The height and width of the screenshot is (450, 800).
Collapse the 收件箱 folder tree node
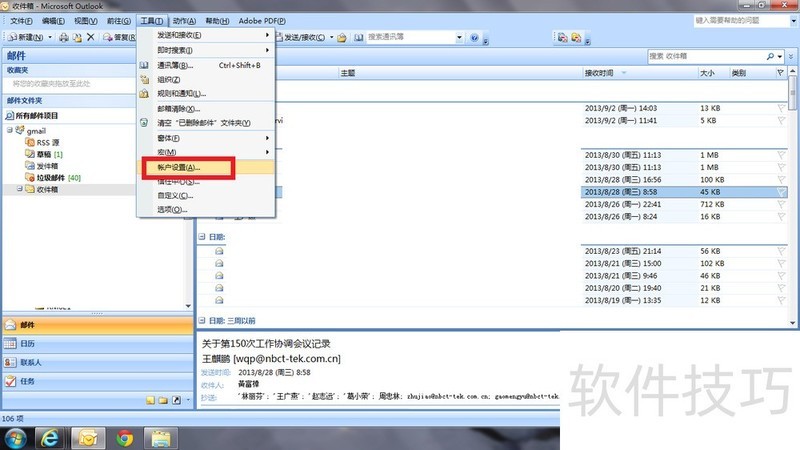click(19, 189)
